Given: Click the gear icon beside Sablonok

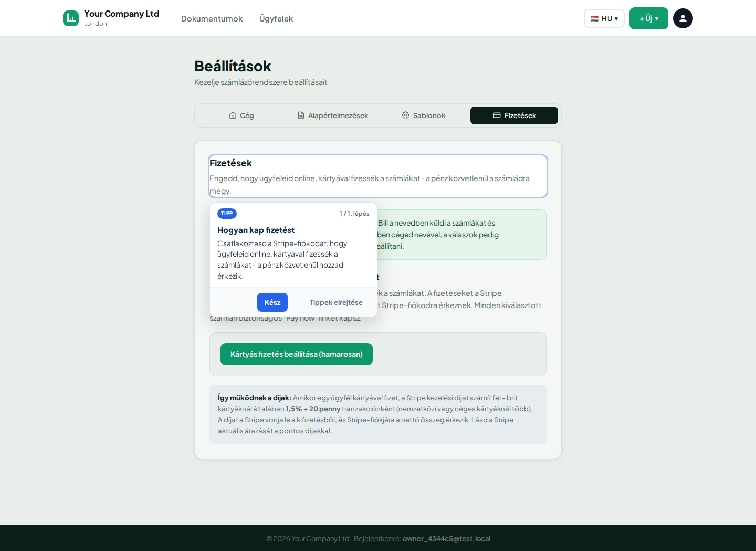Looking at the screenshot, I should [x=405, y=115].
